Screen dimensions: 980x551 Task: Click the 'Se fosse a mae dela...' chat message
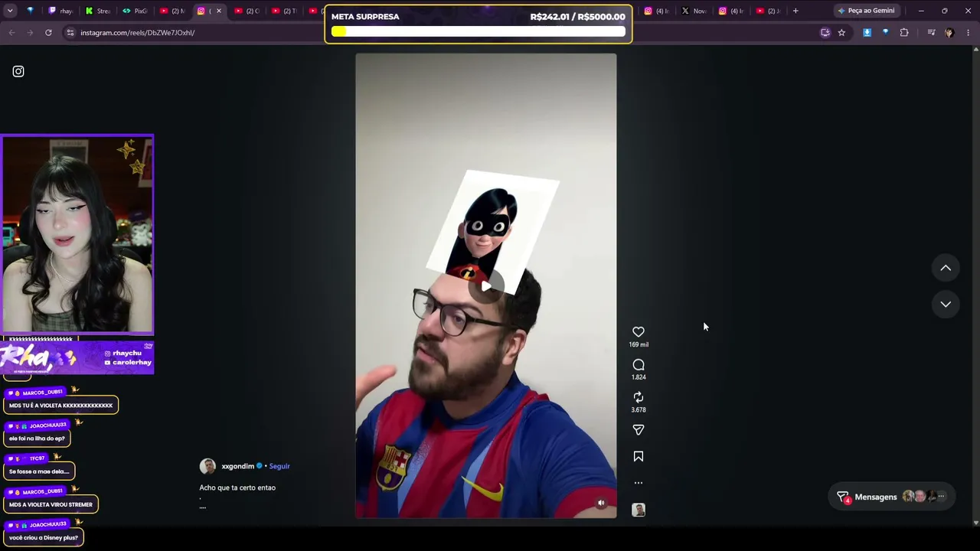click(x=39, y=471)
